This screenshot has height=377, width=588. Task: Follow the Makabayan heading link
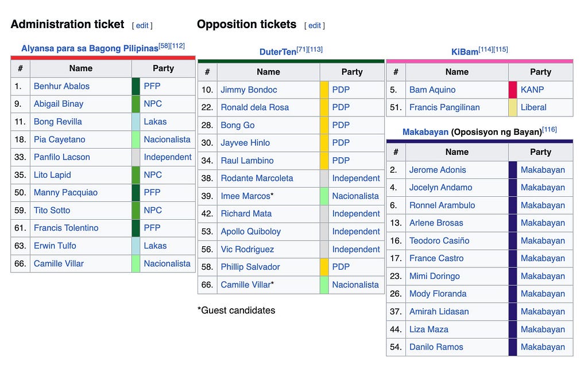pos(425,132)
